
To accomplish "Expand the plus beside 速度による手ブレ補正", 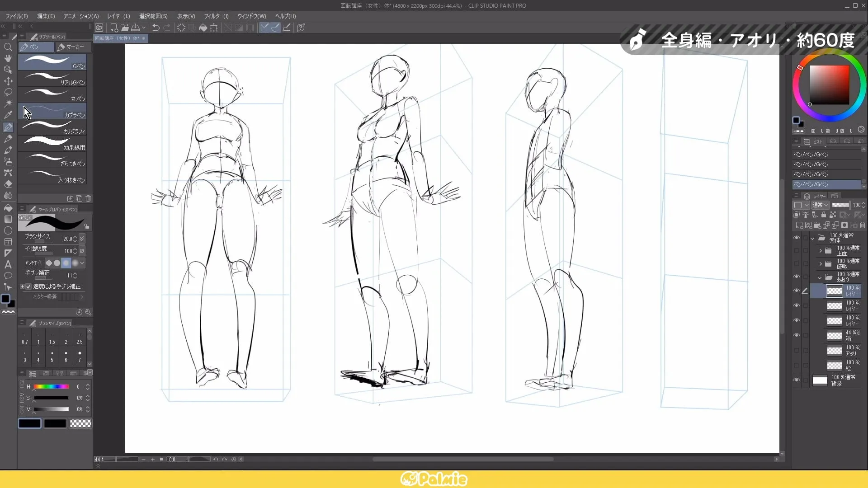I will (22, 286).
